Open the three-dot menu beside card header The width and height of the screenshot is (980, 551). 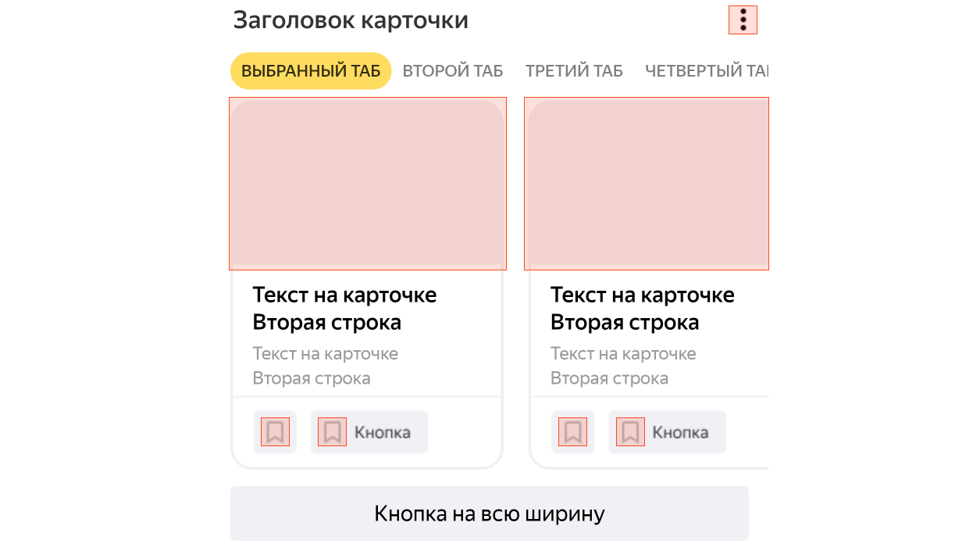point(743,20)
